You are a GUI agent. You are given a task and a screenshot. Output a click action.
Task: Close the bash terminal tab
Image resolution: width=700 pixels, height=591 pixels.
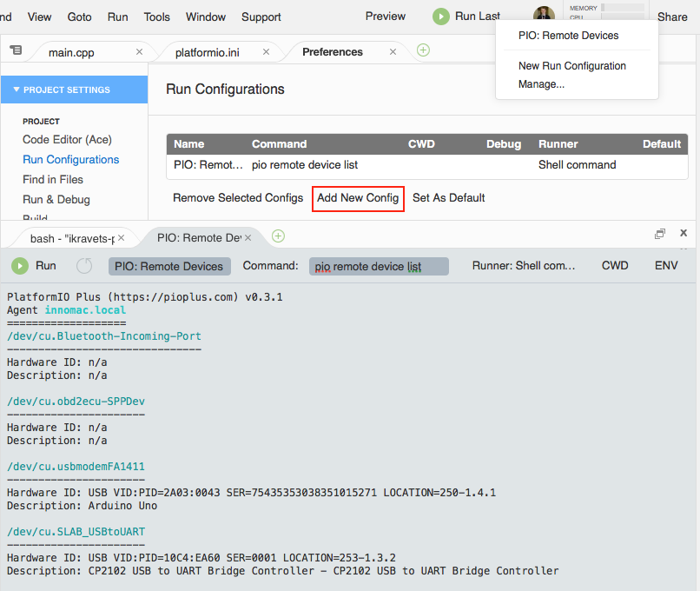click(121, 238)
